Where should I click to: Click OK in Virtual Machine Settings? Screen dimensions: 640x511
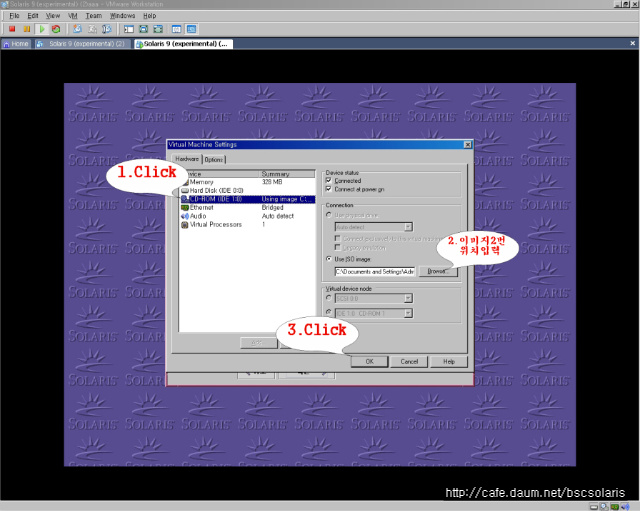click(x=369, y=362)
